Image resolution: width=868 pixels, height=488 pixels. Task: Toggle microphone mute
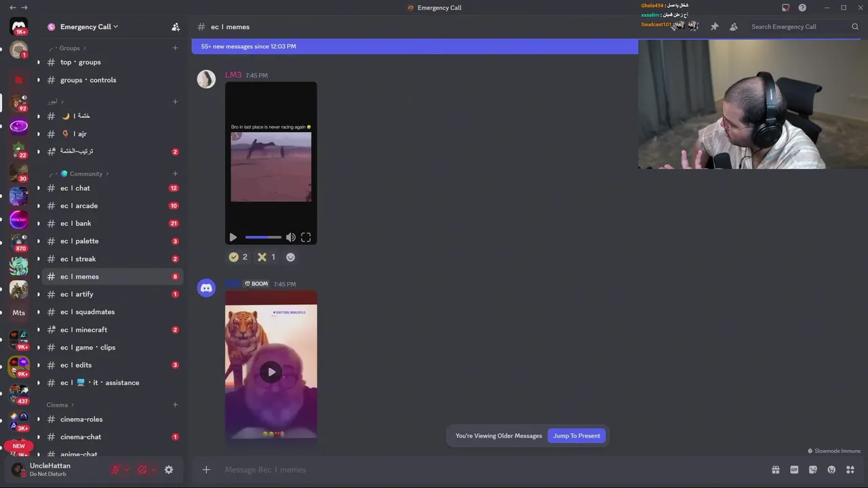115,470
